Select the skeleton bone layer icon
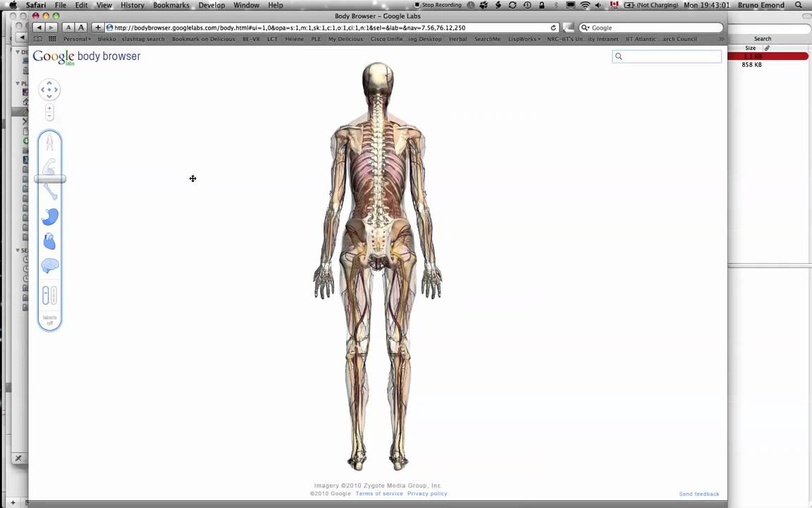 click(50, 192)
